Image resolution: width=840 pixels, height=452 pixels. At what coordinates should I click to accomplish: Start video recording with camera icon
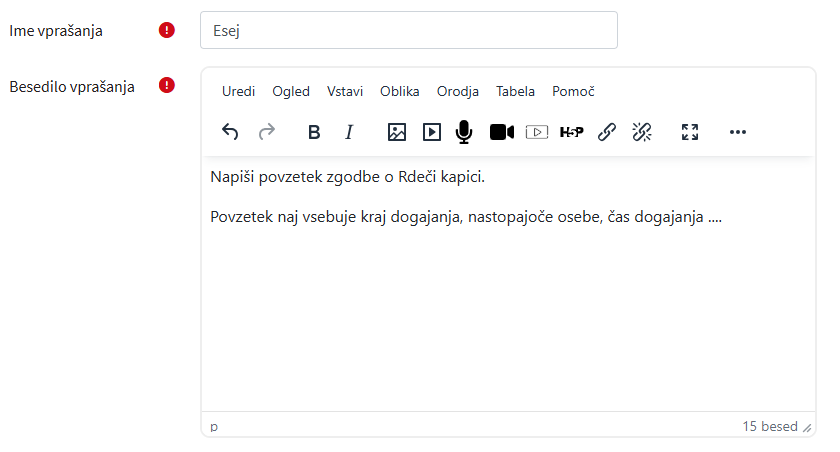coord(501,132)
